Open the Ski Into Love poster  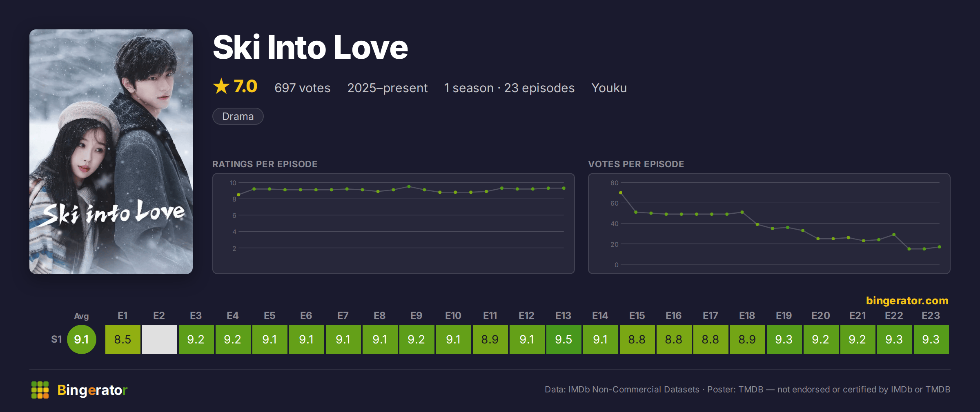[111, 152]
